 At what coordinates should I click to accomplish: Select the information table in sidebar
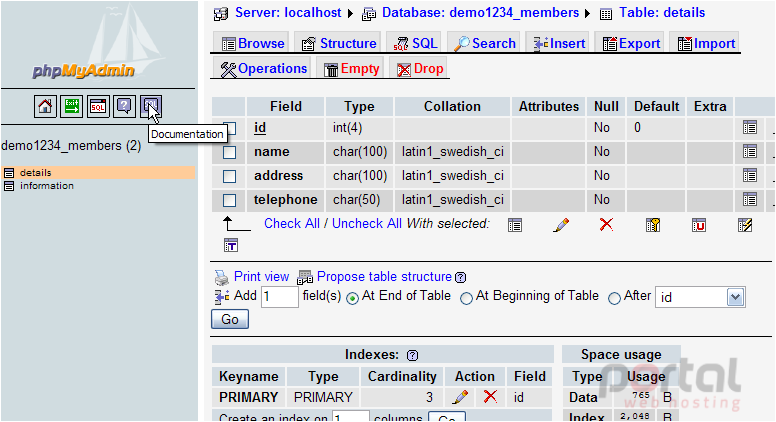click(47, 186)
